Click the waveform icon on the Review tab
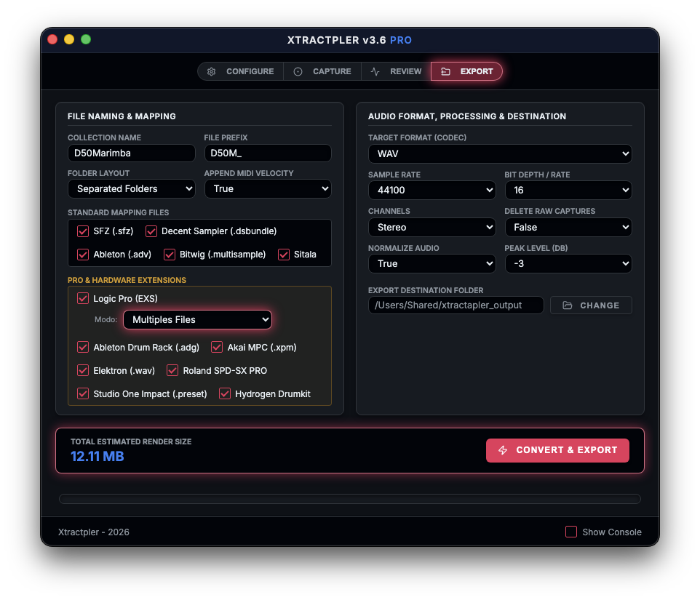 [375, 71]
